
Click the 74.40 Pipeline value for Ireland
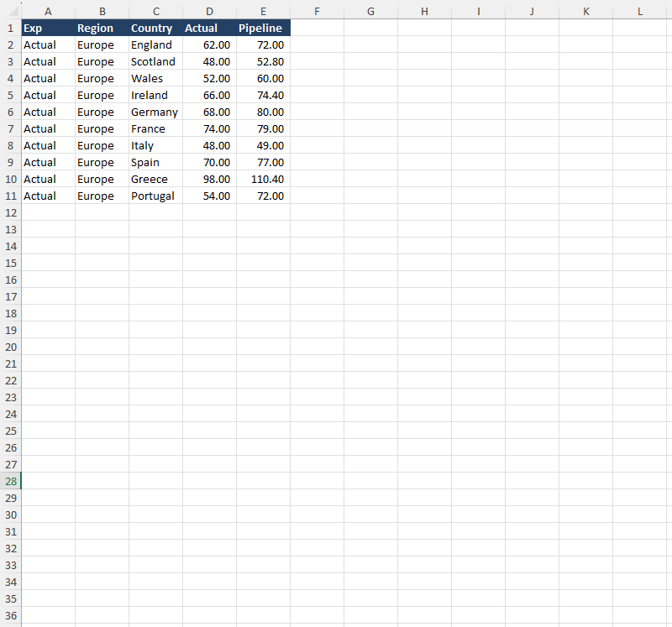[263, 95]
